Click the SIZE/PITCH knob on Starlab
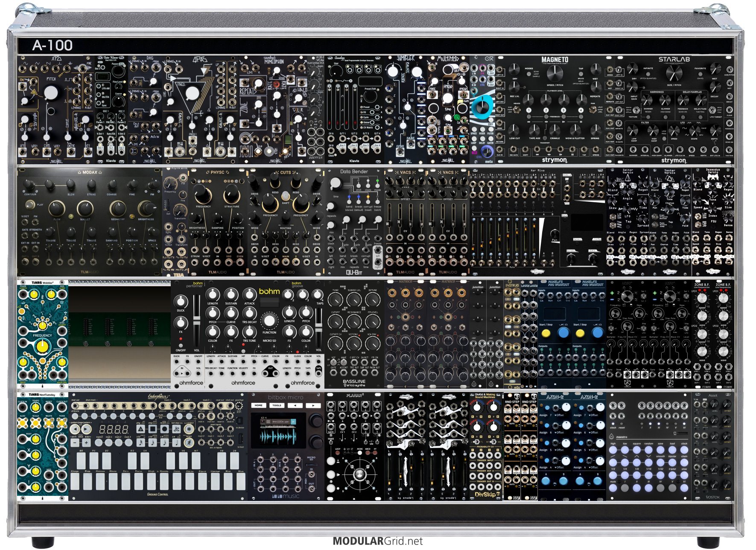 pyautogui.click(x=673, y=73)
